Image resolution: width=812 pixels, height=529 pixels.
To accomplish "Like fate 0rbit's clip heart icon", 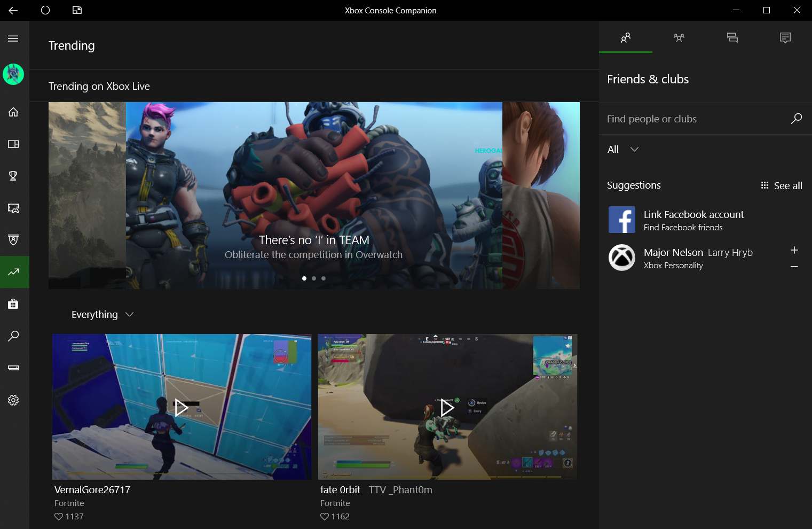I will click(325, 517).
